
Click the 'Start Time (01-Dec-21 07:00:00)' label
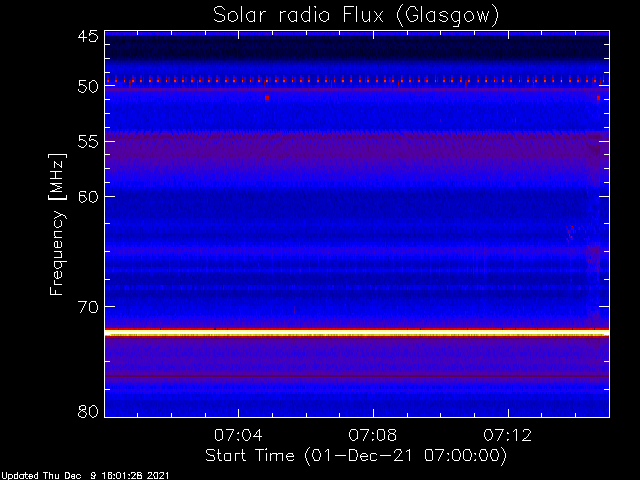(x=356, y=456)
